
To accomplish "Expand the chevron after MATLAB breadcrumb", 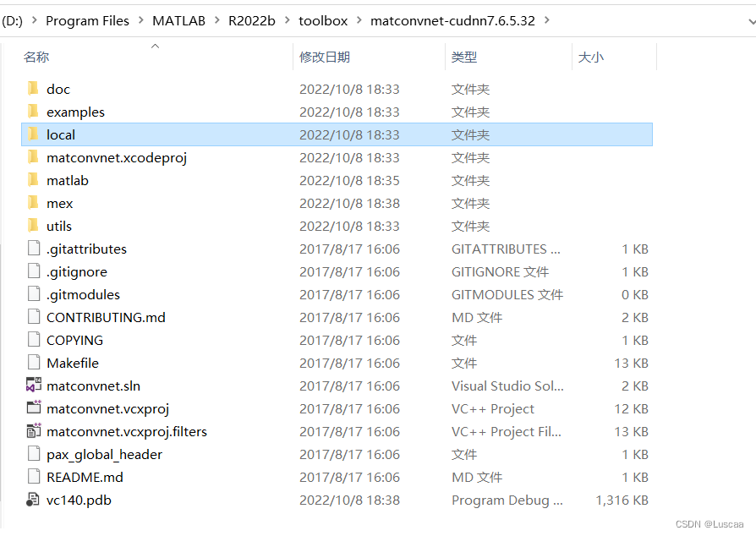I will tap(217, 20).
